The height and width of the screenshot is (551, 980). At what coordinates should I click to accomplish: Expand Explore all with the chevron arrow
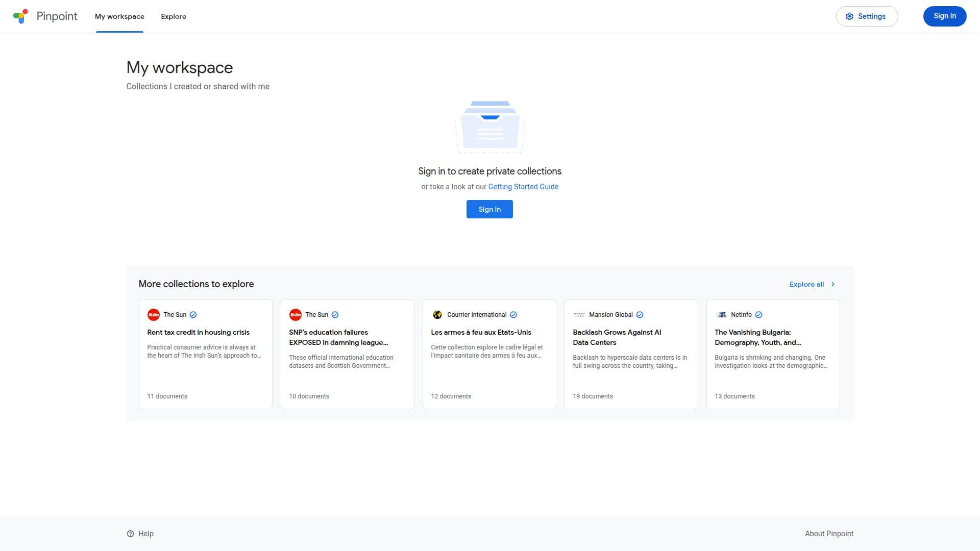(833, 284)
